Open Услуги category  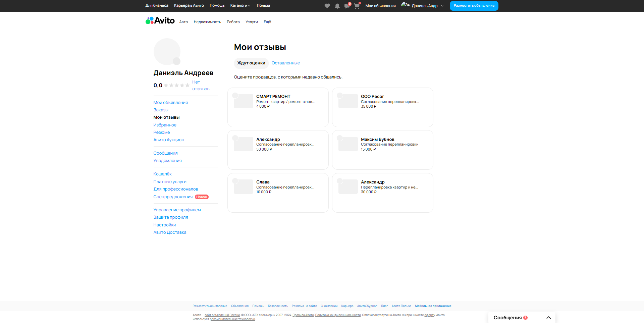tap(252, 22)
